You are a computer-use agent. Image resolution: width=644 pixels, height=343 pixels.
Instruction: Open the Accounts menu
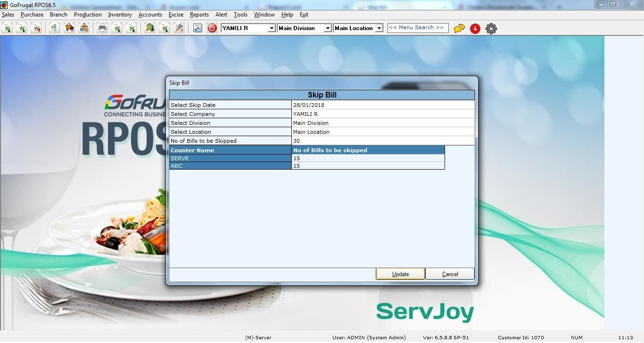[x=150, y=15]
